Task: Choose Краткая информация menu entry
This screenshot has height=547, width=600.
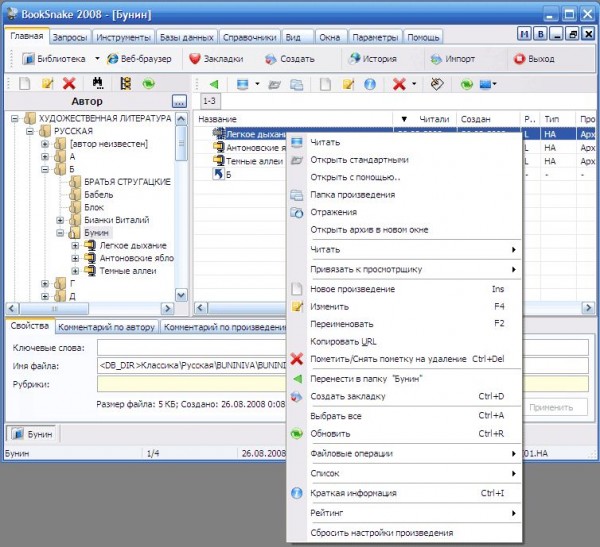Action: click(x=404, y=493)
